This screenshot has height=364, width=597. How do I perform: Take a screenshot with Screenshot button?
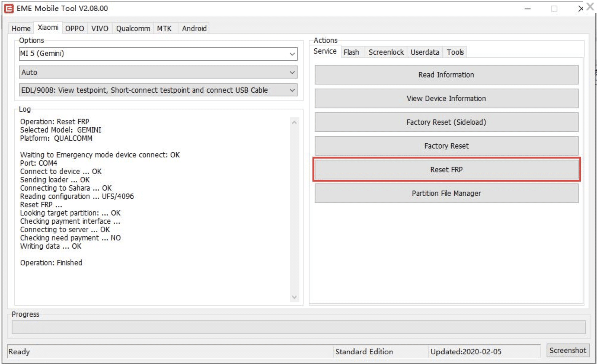pos(567,350)
